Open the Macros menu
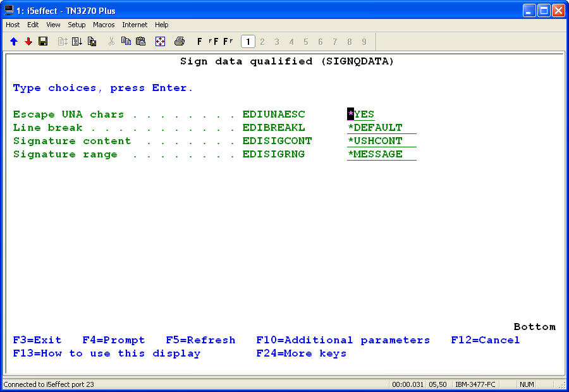569x392 pixels. point(104,25)
